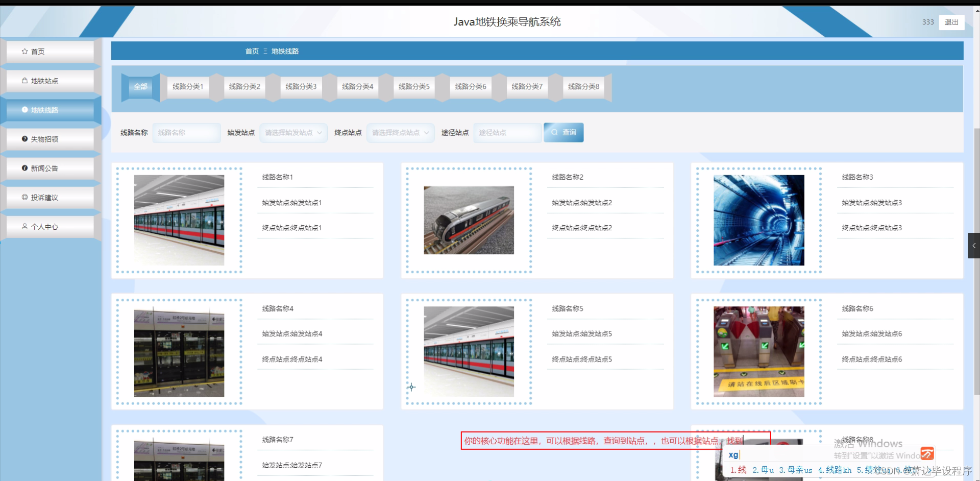Open the 线路名称3 blue tunnel thumbnail
Viewport: 980px width, 481px height.
[759, 220]
